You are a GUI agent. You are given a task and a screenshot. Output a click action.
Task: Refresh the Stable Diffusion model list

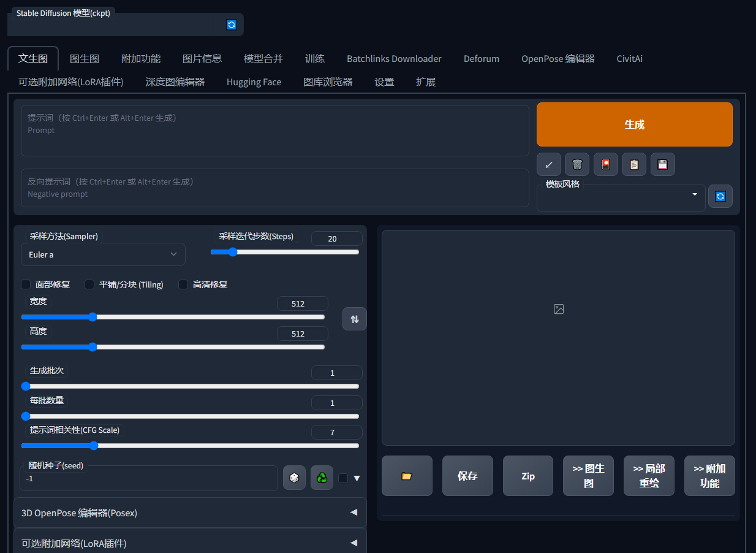coord(231,25)
